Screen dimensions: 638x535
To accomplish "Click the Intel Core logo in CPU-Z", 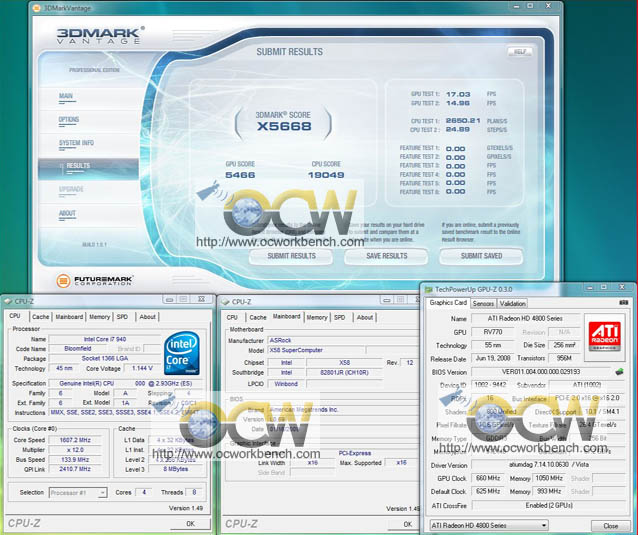I will pyautogui.click(x=182, y=353).
